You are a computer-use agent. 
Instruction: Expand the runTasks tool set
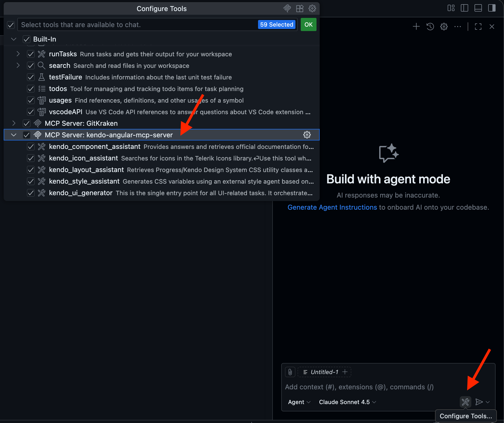(x=18, y=54)
